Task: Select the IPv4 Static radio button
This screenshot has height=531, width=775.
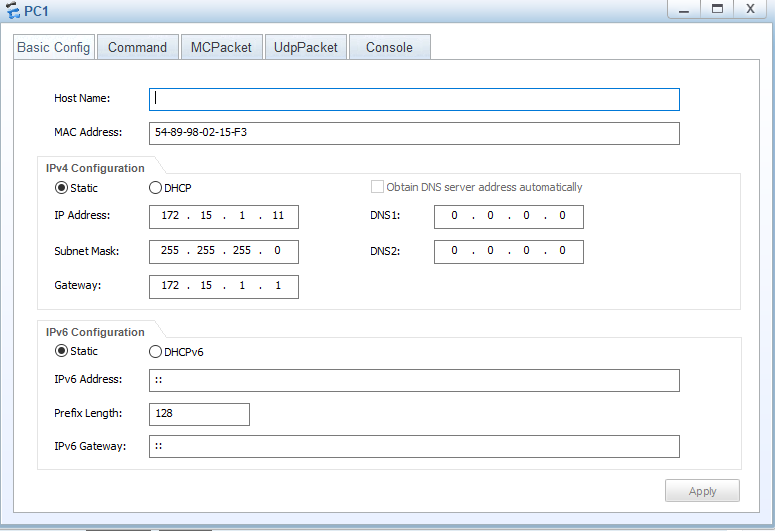Action: (61, 187)
